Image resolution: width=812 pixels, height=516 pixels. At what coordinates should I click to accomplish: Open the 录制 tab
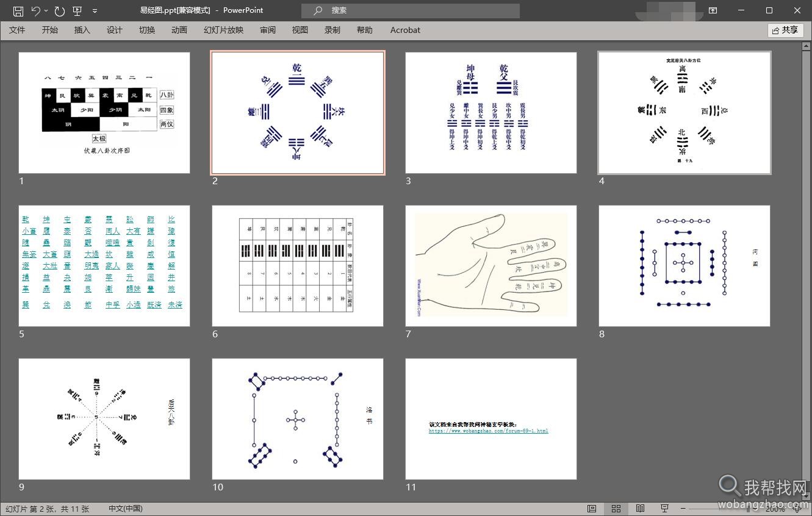pyautogui.click(x=332, y=30)
